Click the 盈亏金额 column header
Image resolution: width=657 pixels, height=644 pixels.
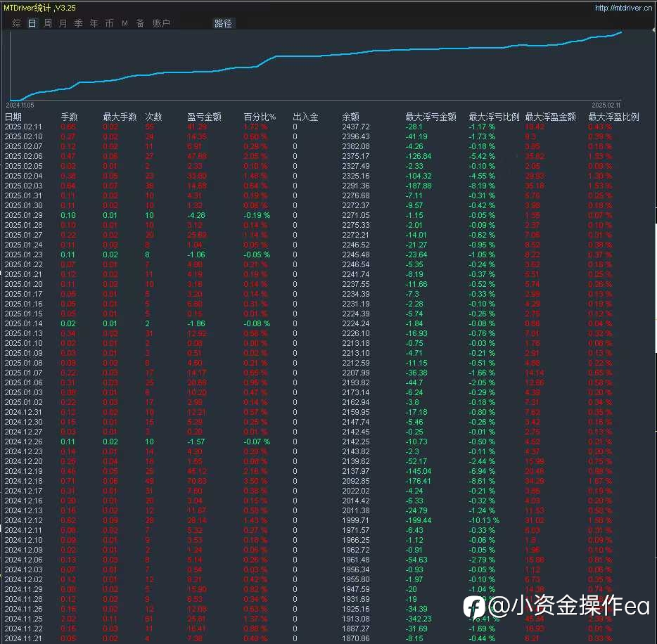click(204, 117)
